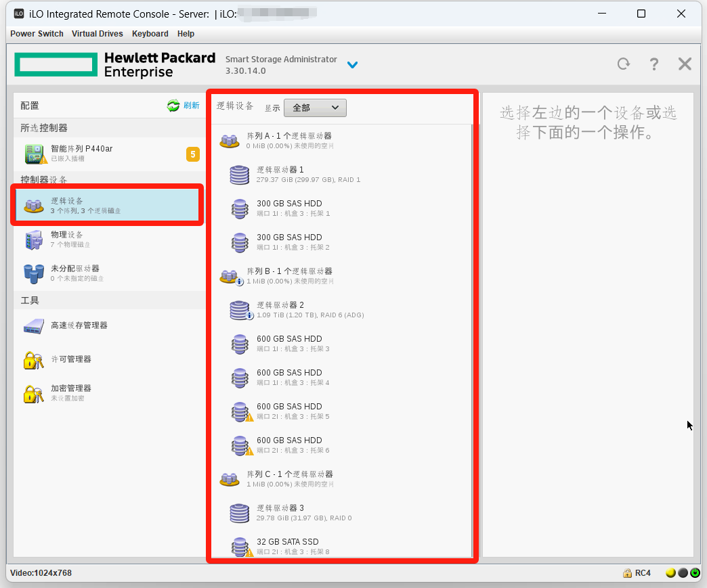Open the 许可管理器 license manager icon
Viewport: 707px width, 588px height.
pyautogui.click(x=34, y=360)
